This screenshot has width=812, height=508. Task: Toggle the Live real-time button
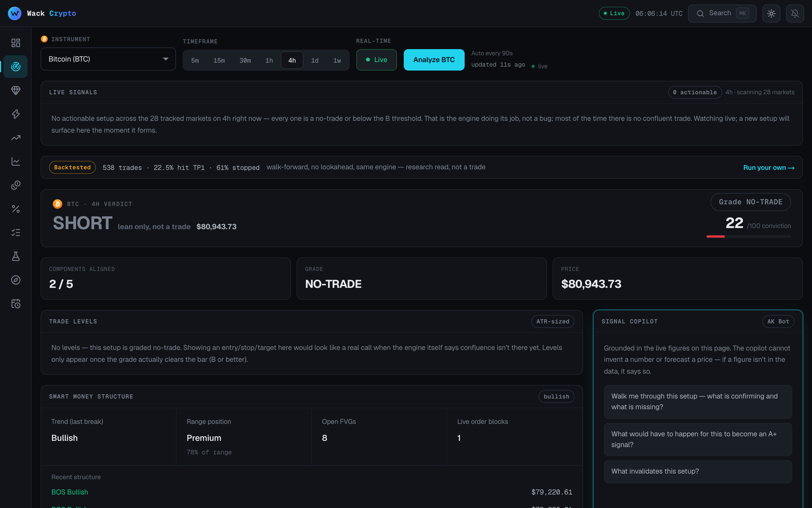tap(376, 60)
